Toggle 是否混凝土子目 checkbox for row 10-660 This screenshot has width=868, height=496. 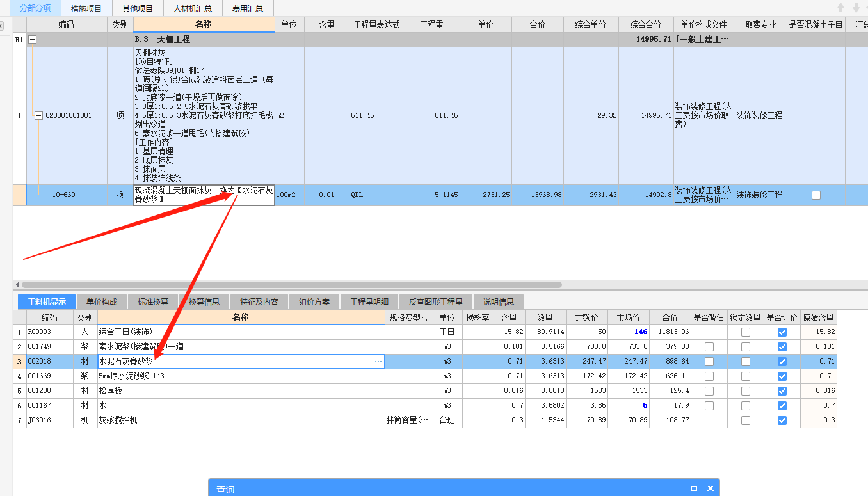(816, 195)
